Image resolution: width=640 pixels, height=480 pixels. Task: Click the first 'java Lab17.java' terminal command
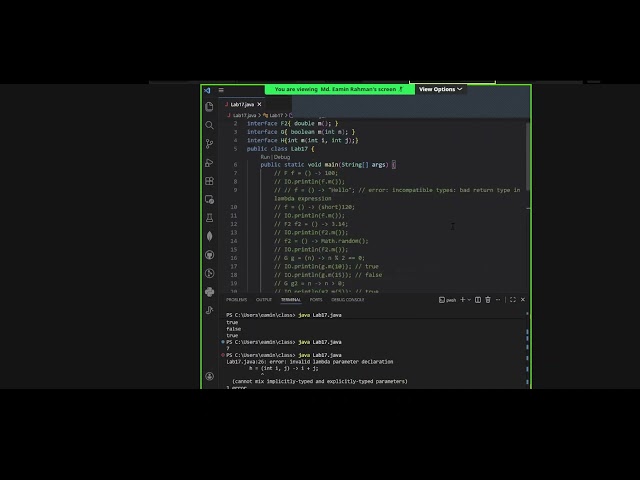tap(320, 315)
